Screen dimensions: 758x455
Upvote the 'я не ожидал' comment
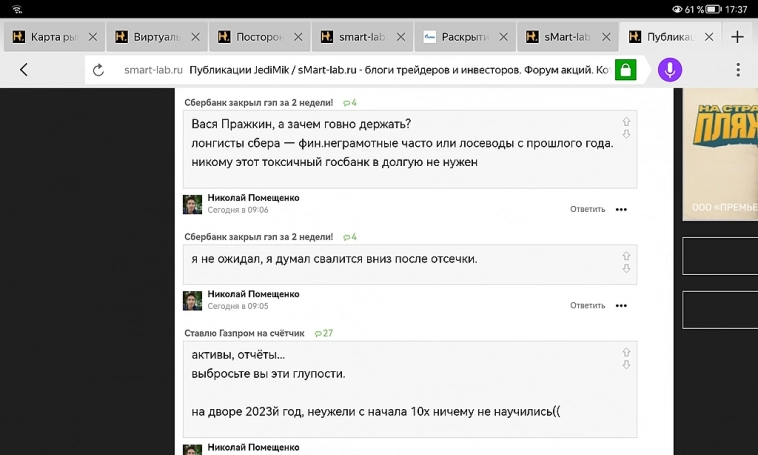626,255
